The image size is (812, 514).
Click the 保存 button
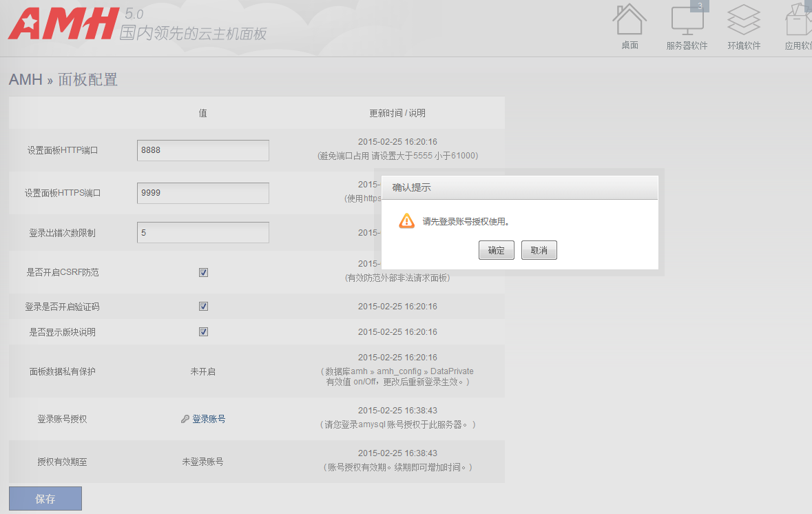coord(45,499)
